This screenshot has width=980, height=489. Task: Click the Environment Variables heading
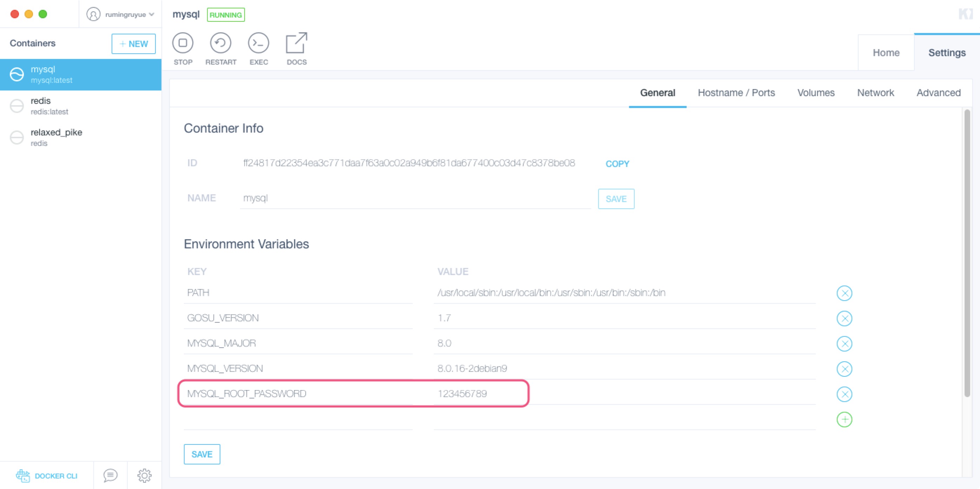pyautogui.click(x=246, y=244)
